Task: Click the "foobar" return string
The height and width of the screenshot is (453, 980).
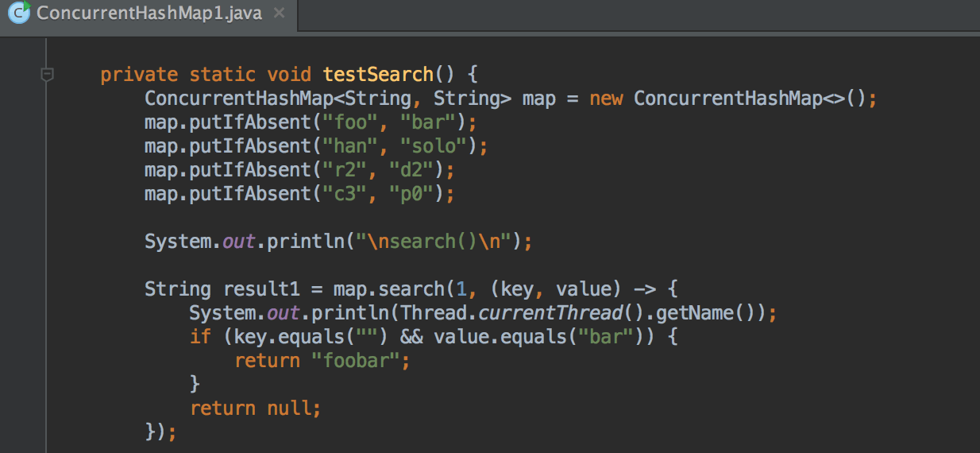Action: pyautogui.click(x=355, y=361)
